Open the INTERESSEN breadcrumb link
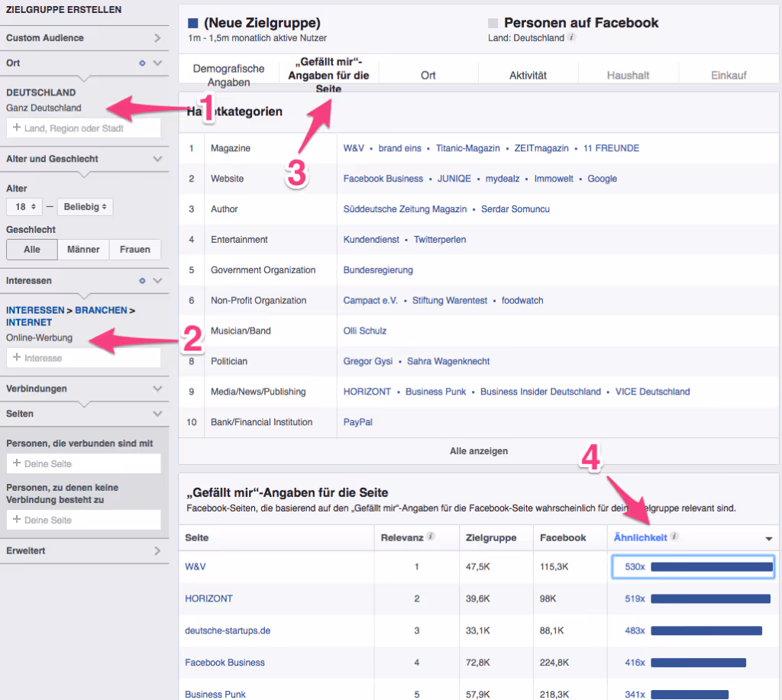 [35, 310]
